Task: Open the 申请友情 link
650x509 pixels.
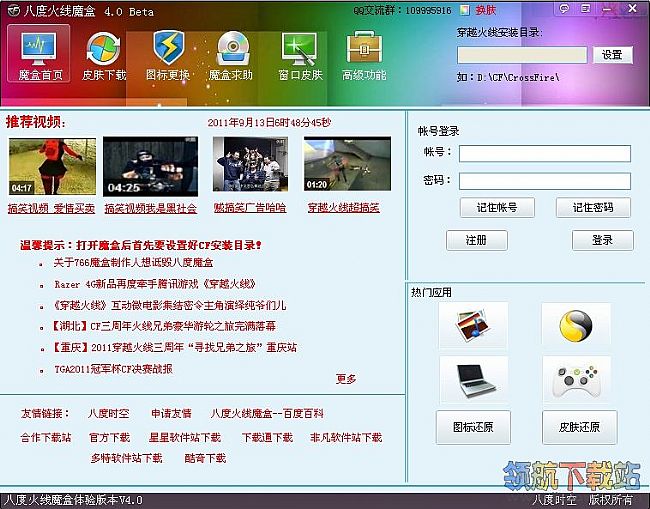Action: point(171,413)
